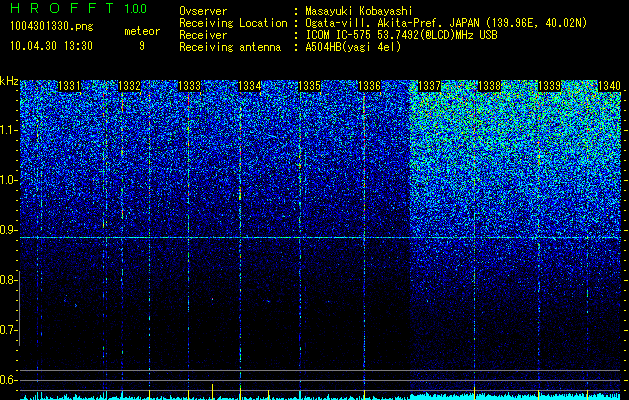Click the 1336 time marker
The height and width of the screenshot is (400, 629).
[x=369, y=86]
